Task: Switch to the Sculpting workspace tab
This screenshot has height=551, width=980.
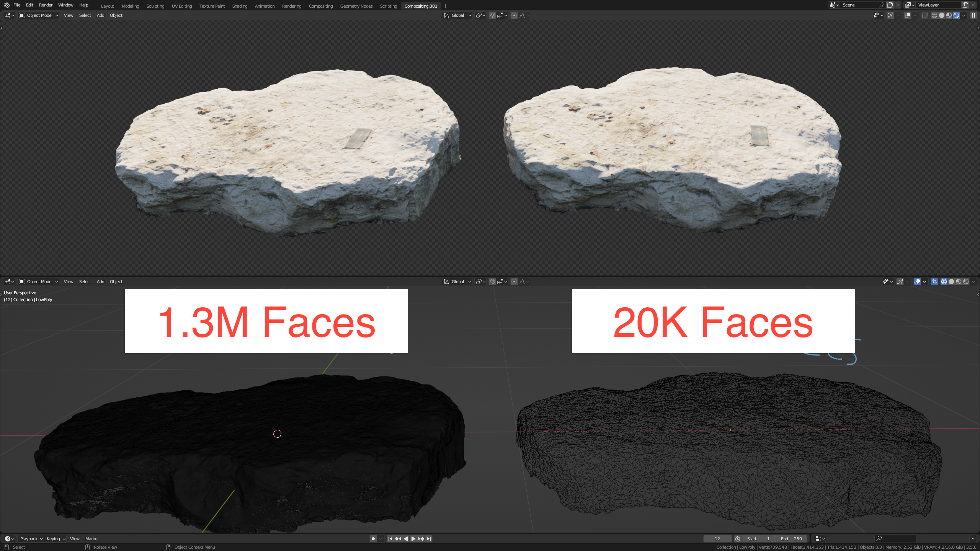Action: point(155,6)
